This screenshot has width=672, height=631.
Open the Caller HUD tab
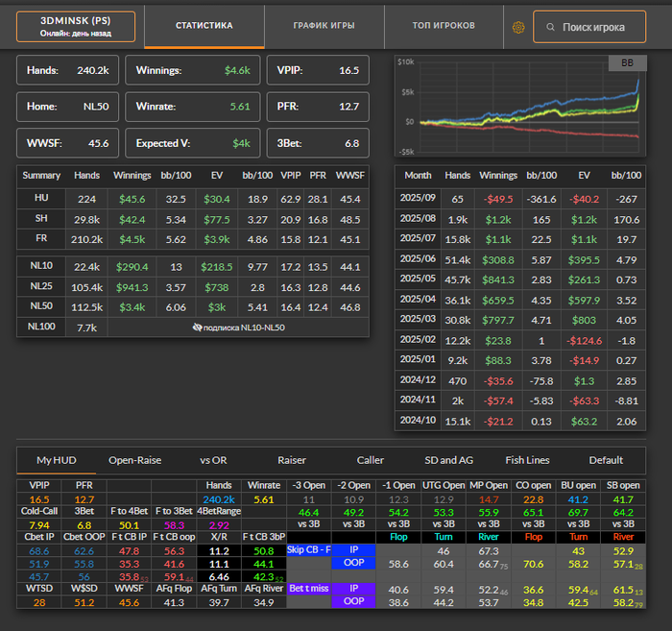pyautogui.click(x=370, y=460)
